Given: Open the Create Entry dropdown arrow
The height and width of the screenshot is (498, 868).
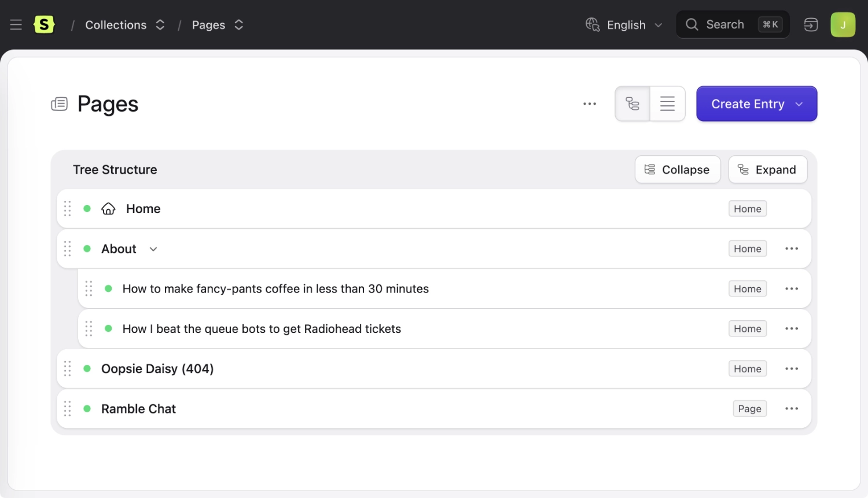Looking at the screenshot, I should click(x=799, y=104).
